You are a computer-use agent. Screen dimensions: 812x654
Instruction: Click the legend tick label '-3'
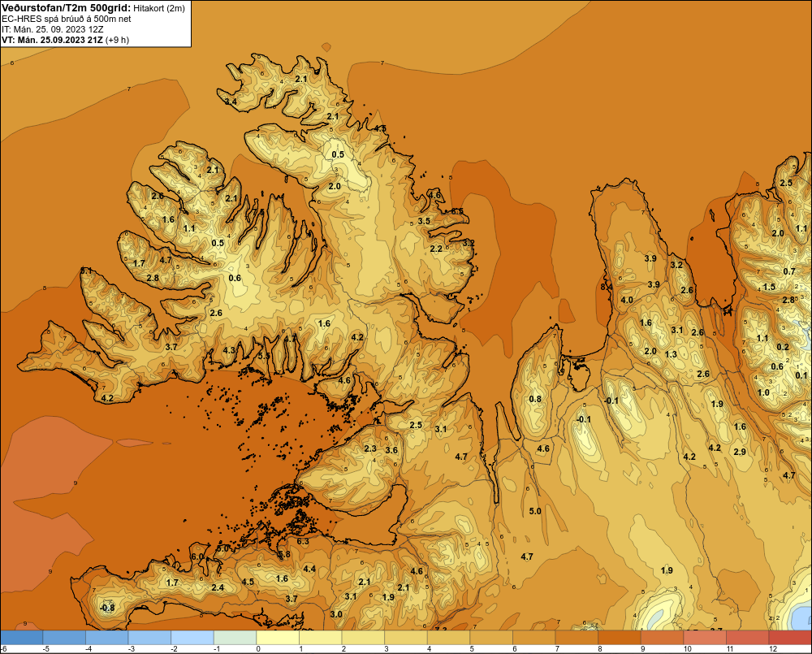(131, 649)
